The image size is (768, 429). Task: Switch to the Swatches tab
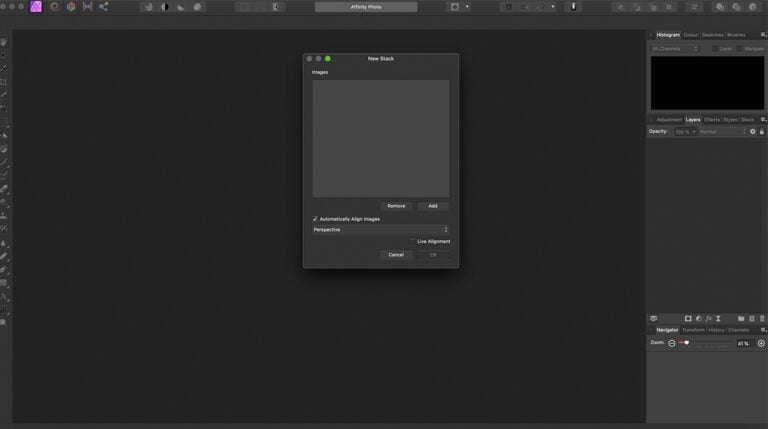(x=713, y=35)
